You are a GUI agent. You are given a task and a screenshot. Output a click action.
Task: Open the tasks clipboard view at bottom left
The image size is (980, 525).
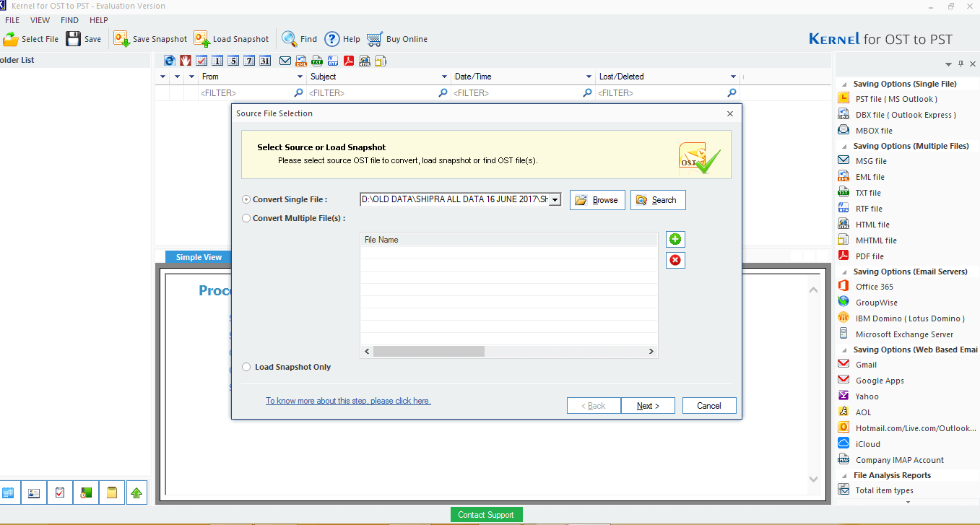(60, 493)
